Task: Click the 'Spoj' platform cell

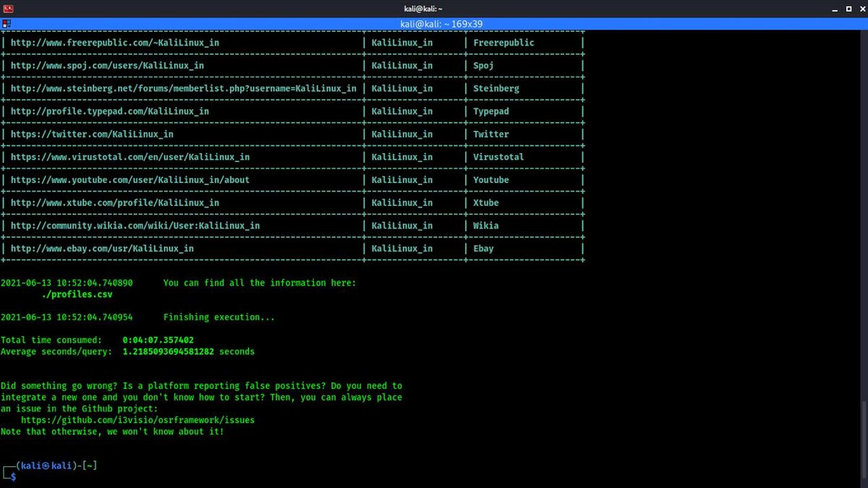Action: pyautogui.click(x=484, y=66)
